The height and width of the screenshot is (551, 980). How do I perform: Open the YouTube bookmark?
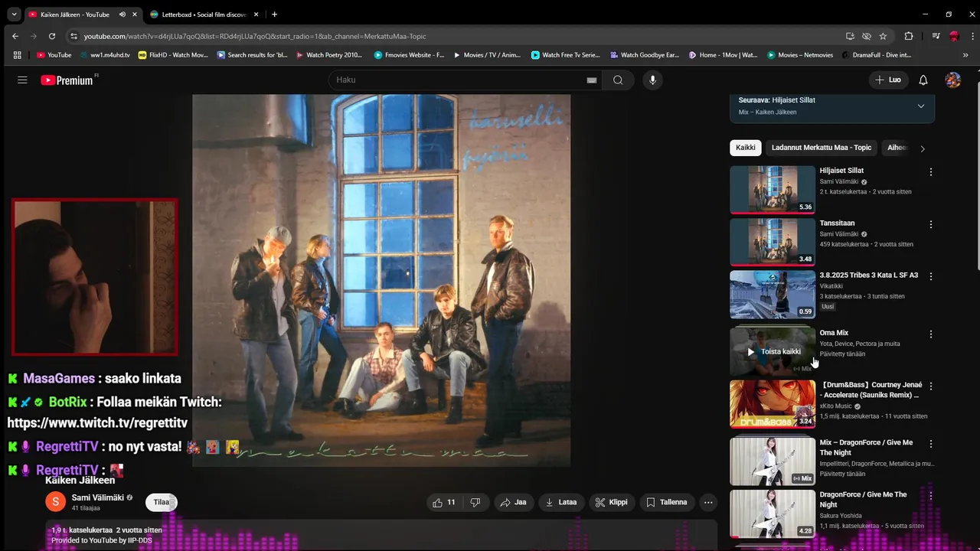(54, 55)
